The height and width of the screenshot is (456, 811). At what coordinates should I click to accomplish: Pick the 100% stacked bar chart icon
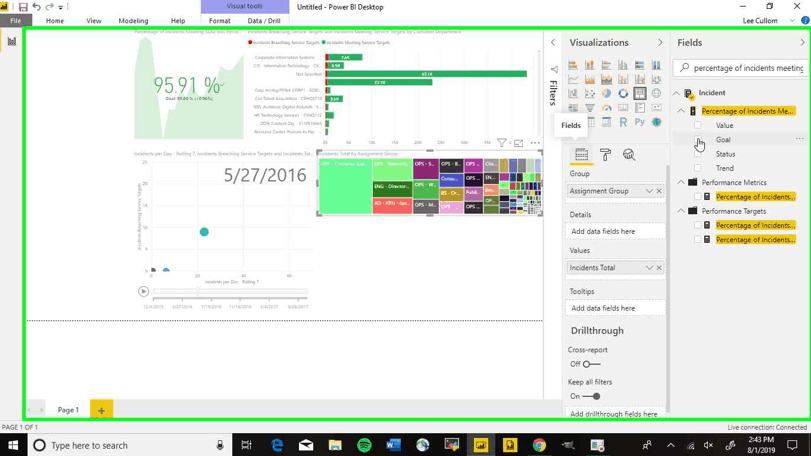coord(640,65)
